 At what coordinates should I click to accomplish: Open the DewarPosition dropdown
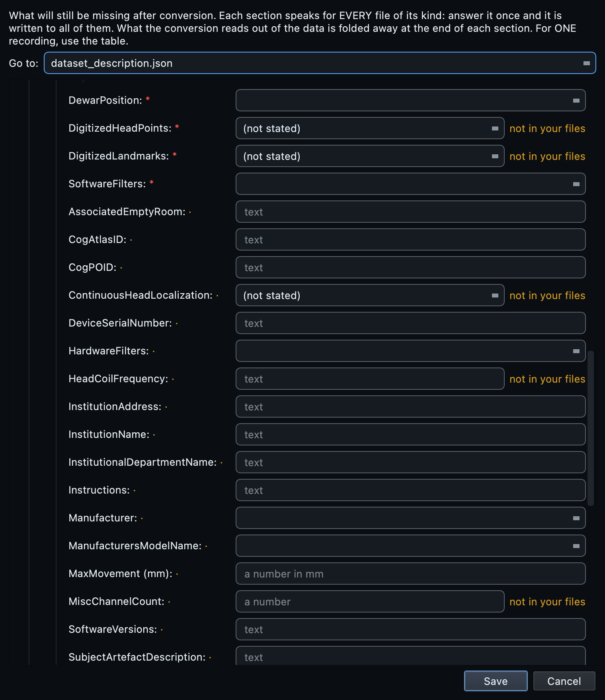click(410, 100)
